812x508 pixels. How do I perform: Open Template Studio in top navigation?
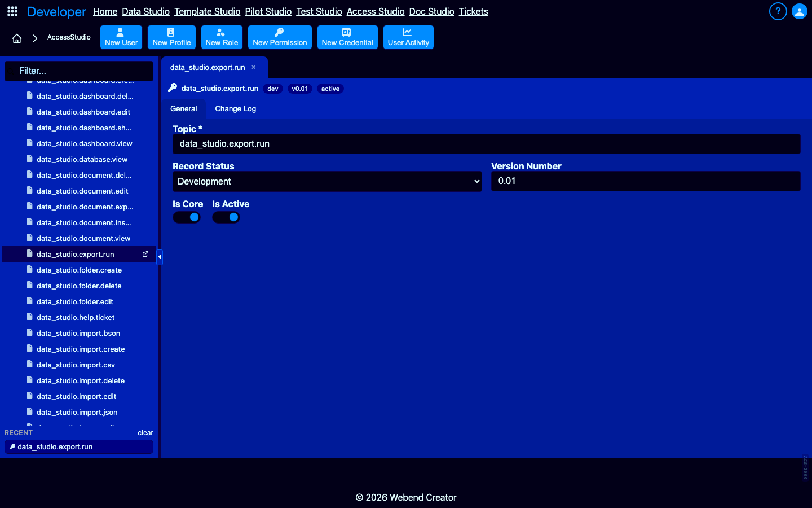208,11
